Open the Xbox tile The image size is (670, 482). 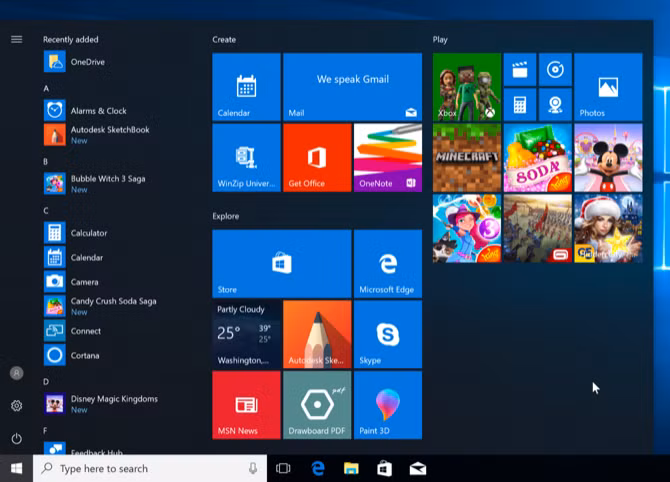(467, 87)
